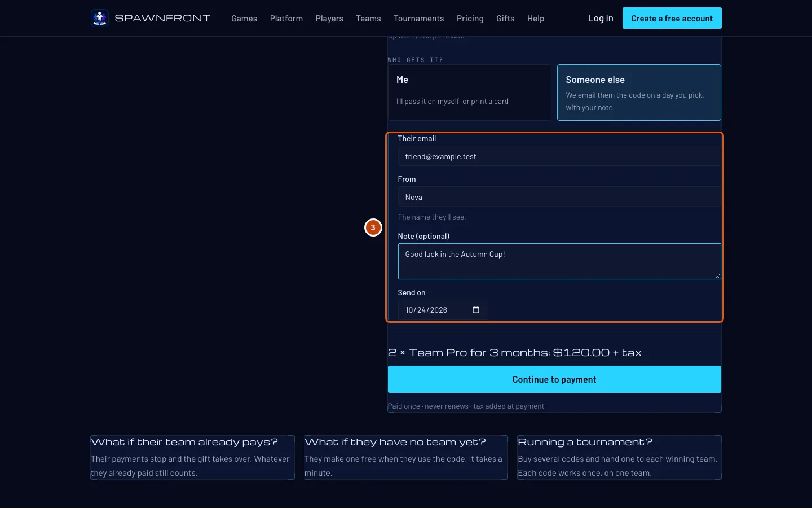The height and width of the screenshot is (508, 812).
Task: Open the calendar picker icon in Send on
Action: (476, 310)
